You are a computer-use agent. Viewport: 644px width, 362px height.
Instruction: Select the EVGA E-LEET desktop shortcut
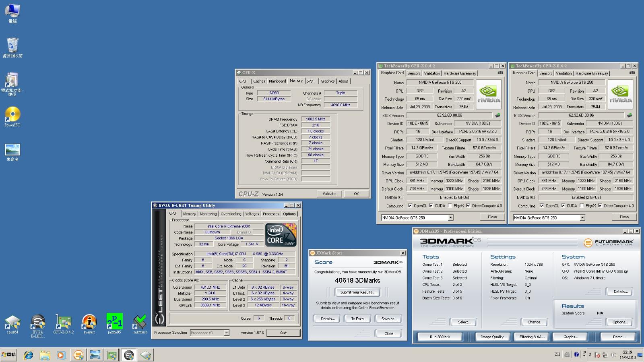(38, 326)
